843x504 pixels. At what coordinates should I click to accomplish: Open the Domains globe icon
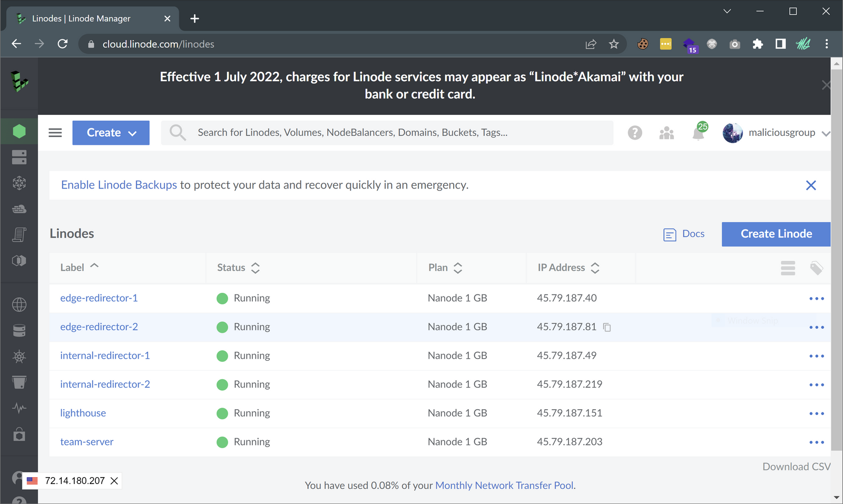tap(19, 304)
